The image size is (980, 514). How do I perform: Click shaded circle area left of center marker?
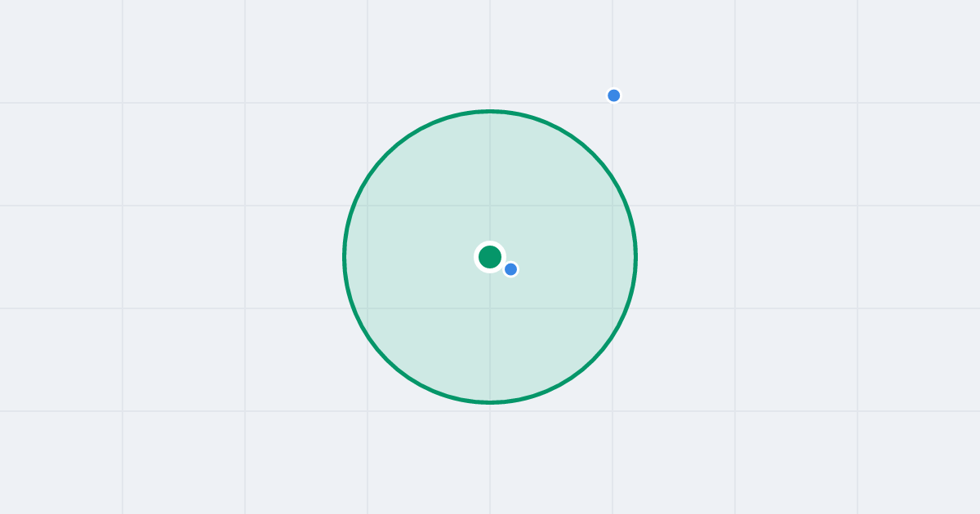coord(416,257)
